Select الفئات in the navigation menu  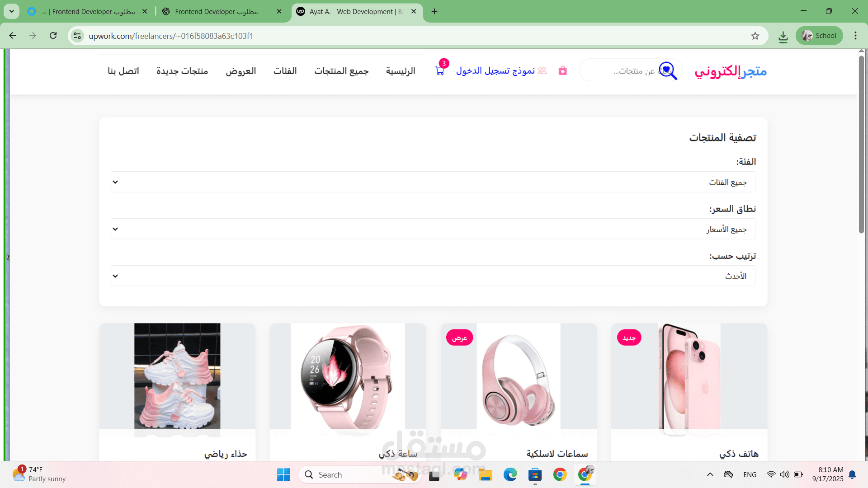(x=285, y=71)
